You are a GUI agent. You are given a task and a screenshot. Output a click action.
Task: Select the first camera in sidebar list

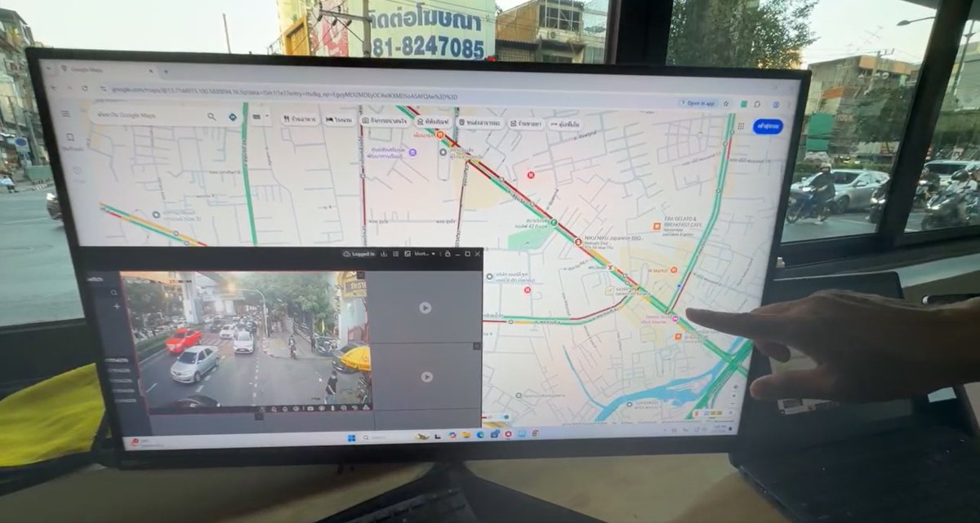point(118,361)
